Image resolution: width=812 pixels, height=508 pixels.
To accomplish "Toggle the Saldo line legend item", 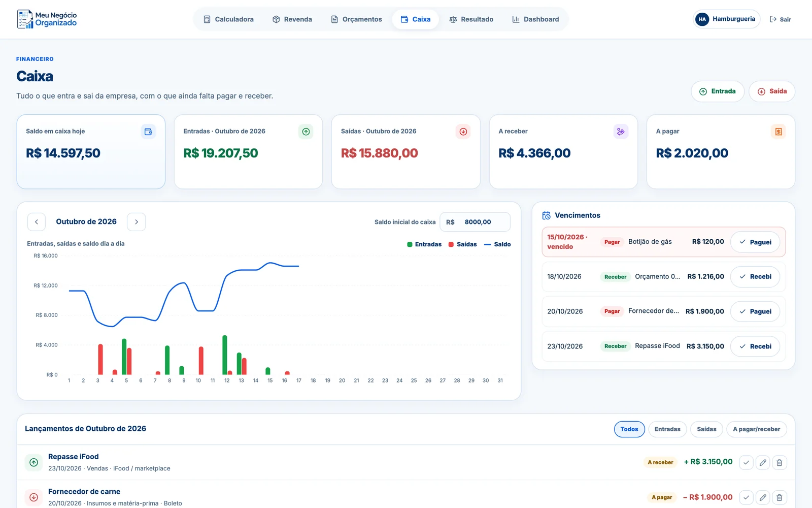I will 497,244.
